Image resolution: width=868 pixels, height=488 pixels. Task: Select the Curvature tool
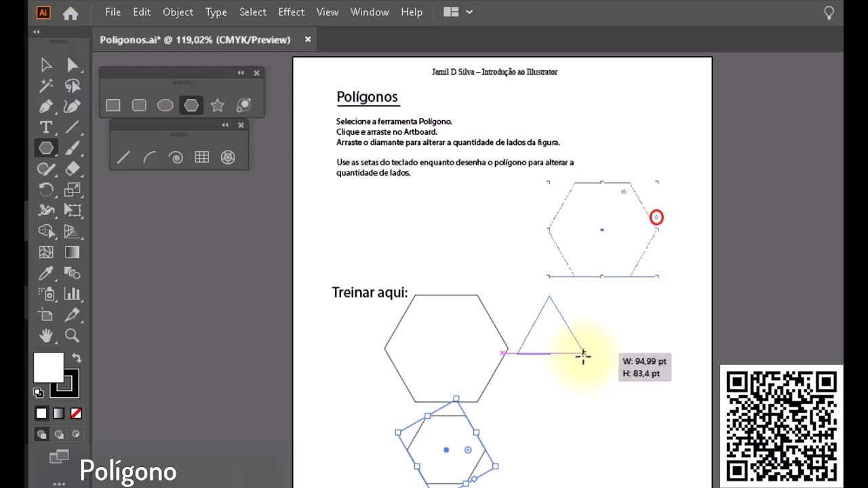(x=73, y=106)
